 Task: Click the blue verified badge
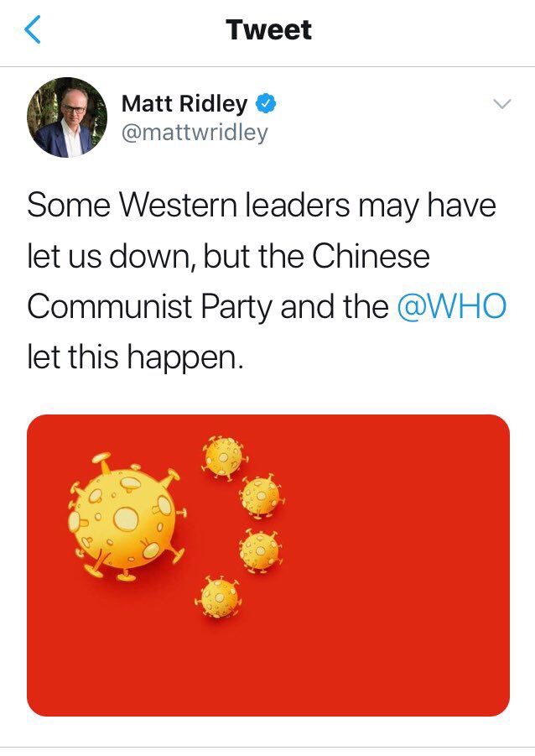[266, 103]
